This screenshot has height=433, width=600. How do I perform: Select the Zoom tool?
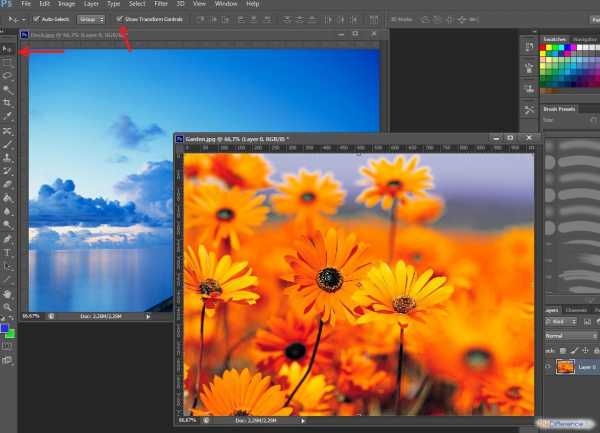coord(7,307)
